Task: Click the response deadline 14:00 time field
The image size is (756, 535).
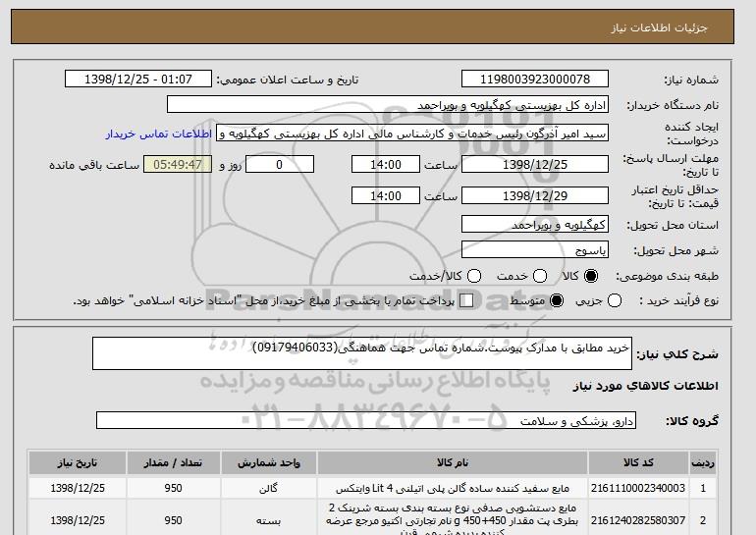Action: (x=386, y=164)
